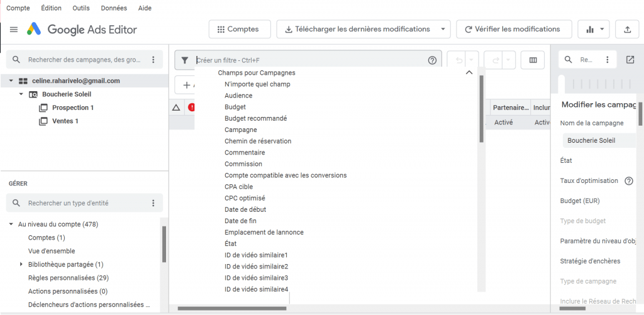The image size is (644, 315).
Task: Click magnifier icon in entity type search
Action: tap(16, 203)
